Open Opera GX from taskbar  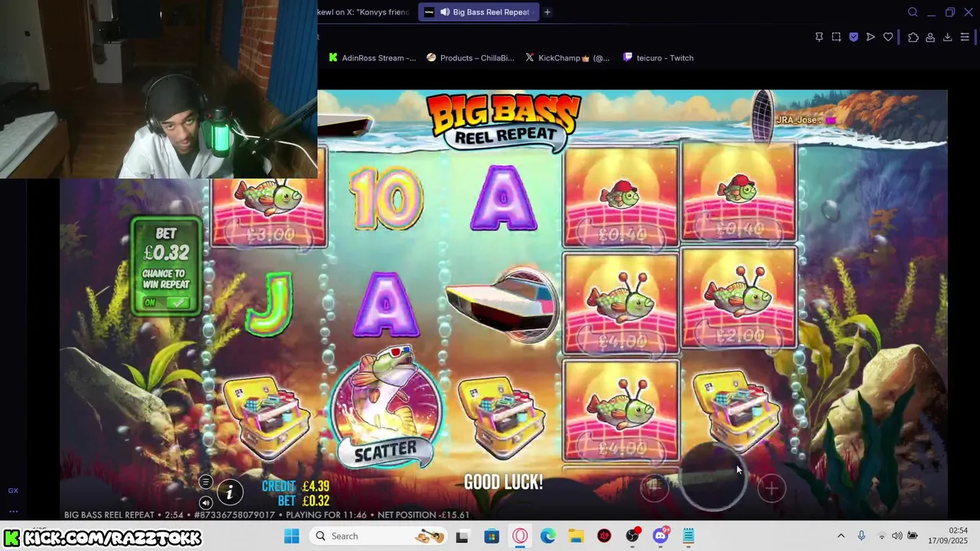(x=520, y=536)
